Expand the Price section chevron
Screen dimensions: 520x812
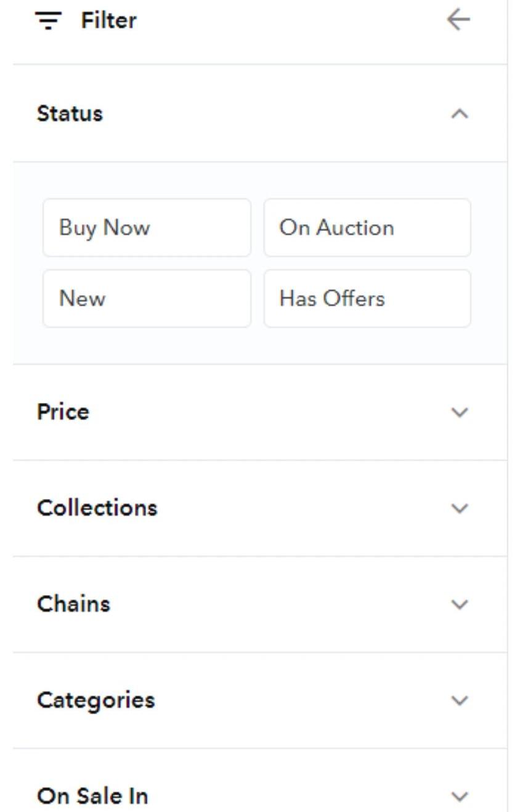pyautogui.click(x=460, y=412)
